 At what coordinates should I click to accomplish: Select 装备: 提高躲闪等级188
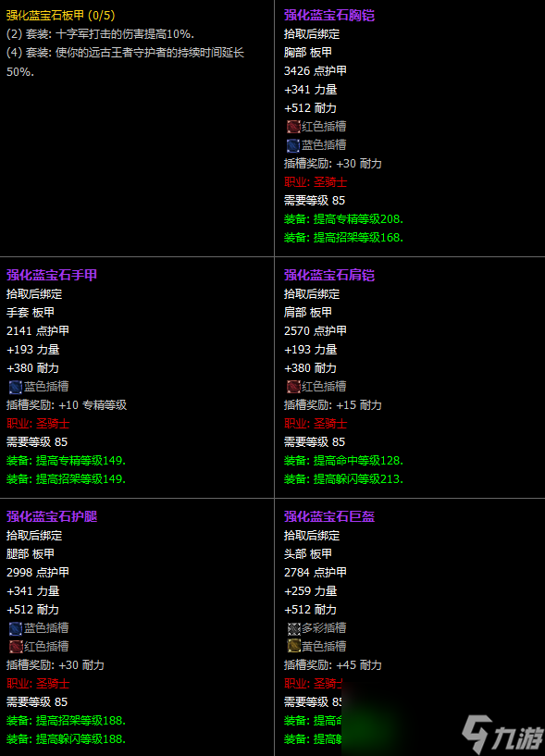(66, 739)
